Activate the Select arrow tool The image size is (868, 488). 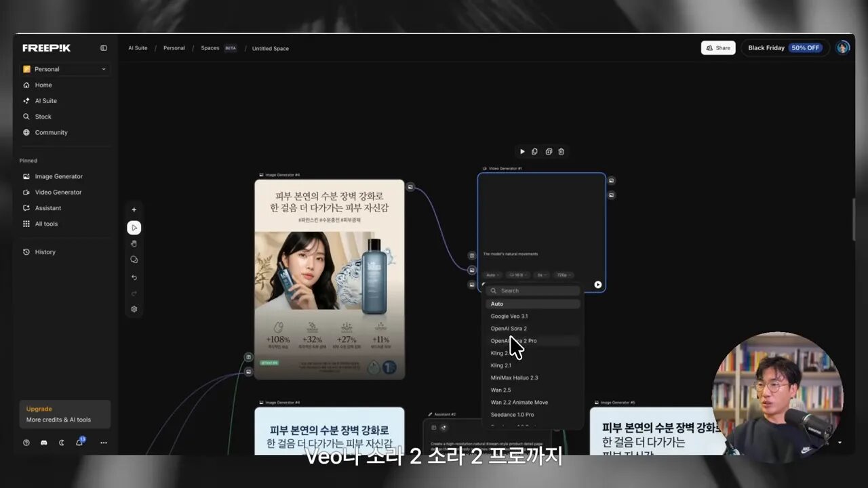[x=134, y=228]
